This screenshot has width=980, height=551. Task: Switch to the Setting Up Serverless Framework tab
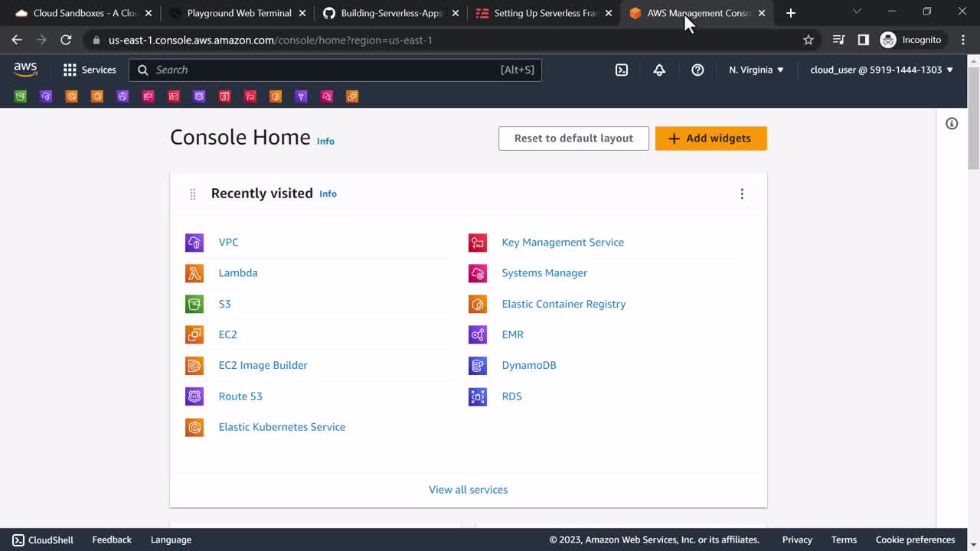tap(545, 13)
